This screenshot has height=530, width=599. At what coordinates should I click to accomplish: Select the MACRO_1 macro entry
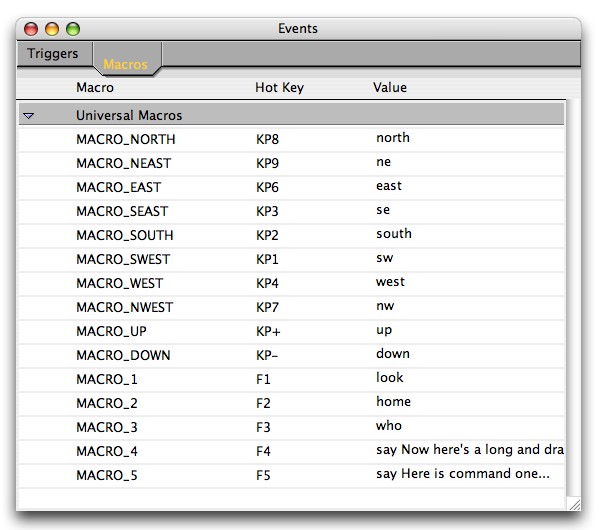107,379
